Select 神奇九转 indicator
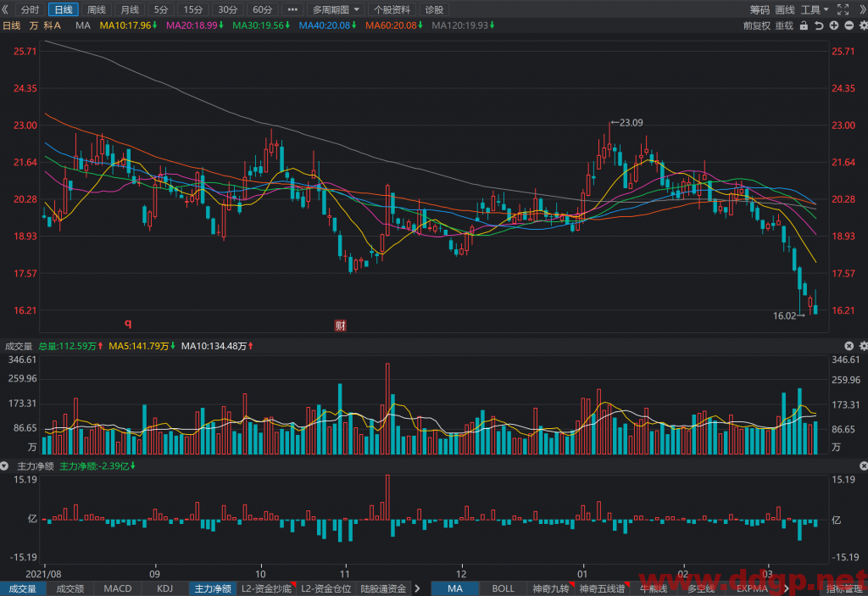The height and width of the screenshot is (596, 868). tap(551, 588)
